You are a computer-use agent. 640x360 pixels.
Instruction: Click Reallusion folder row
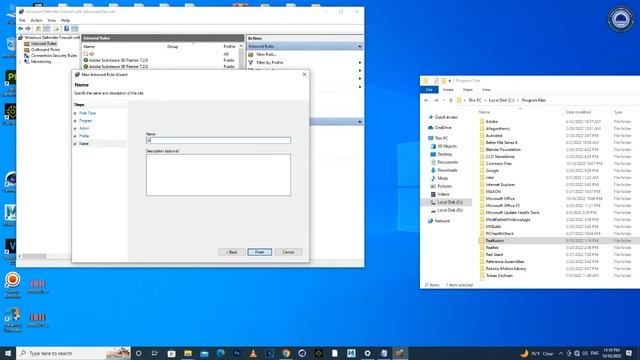point(558,241)
